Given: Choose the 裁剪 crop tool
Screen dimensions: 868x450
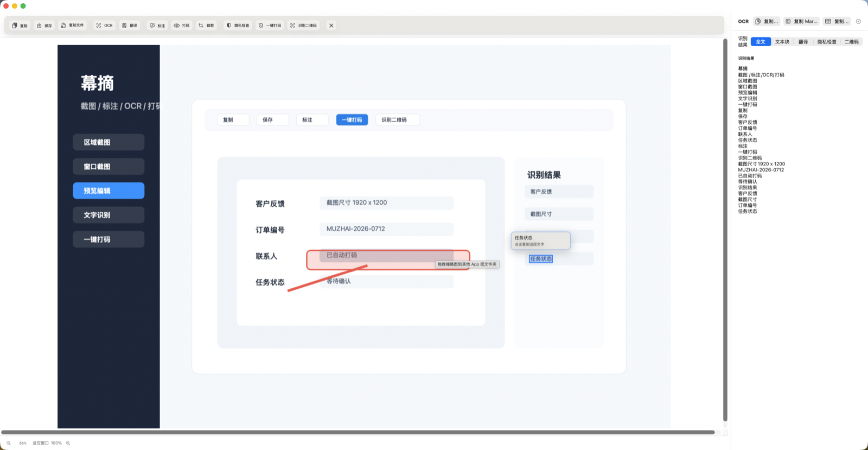Looking at the screenshot, I should coord(206,26).
